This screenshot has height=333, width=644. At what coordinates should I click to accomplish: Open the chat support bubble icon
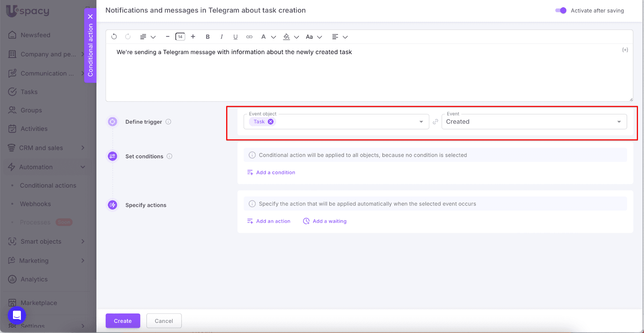tap(17, 315)
